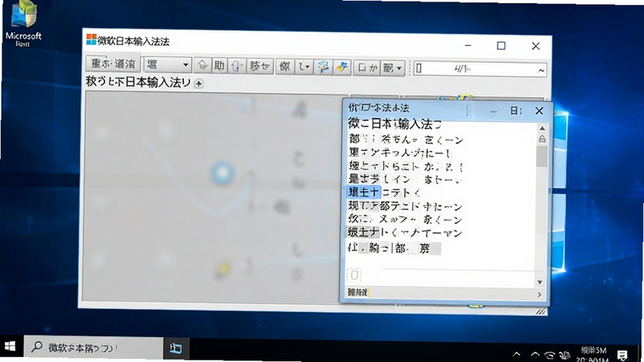Click the curved arrow icon after 助

(237, 66)
